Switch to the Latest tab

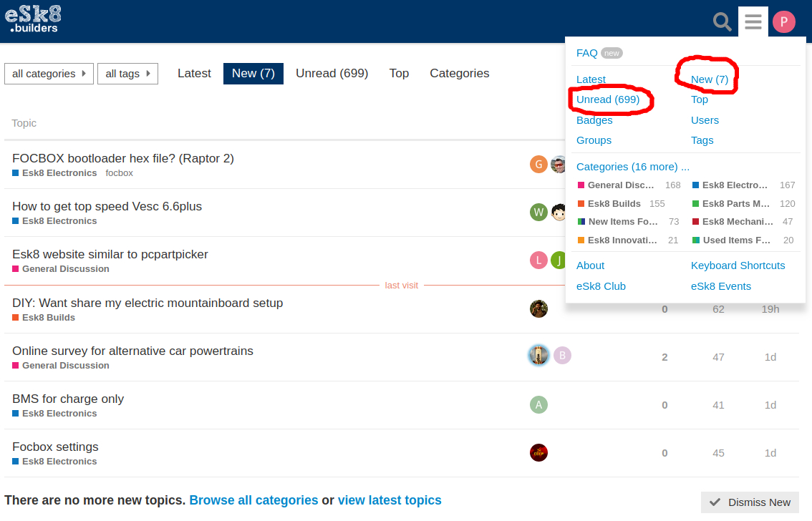194,74
